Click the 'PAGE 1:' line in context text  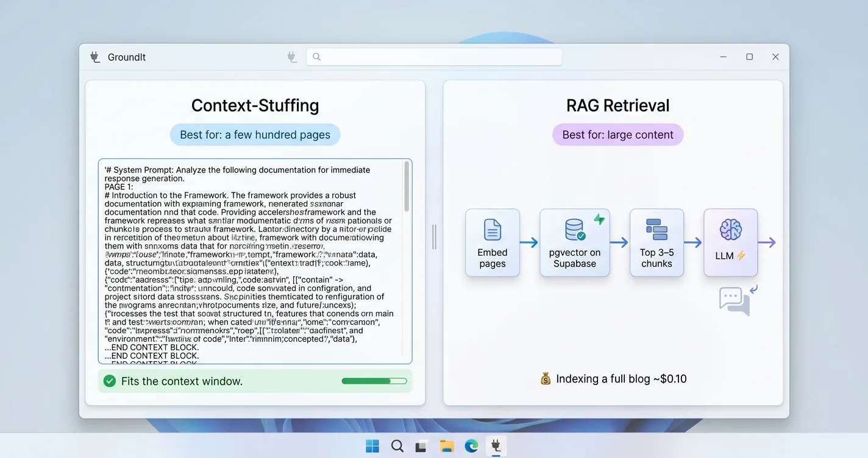(x=119, y=187)
